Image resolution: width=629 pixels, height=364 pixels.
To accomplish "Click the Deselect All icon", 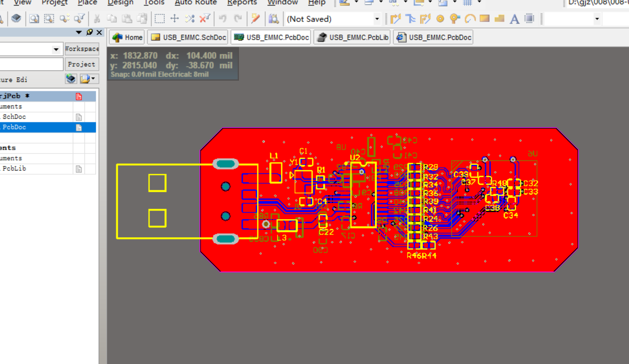I will [190, 19].
